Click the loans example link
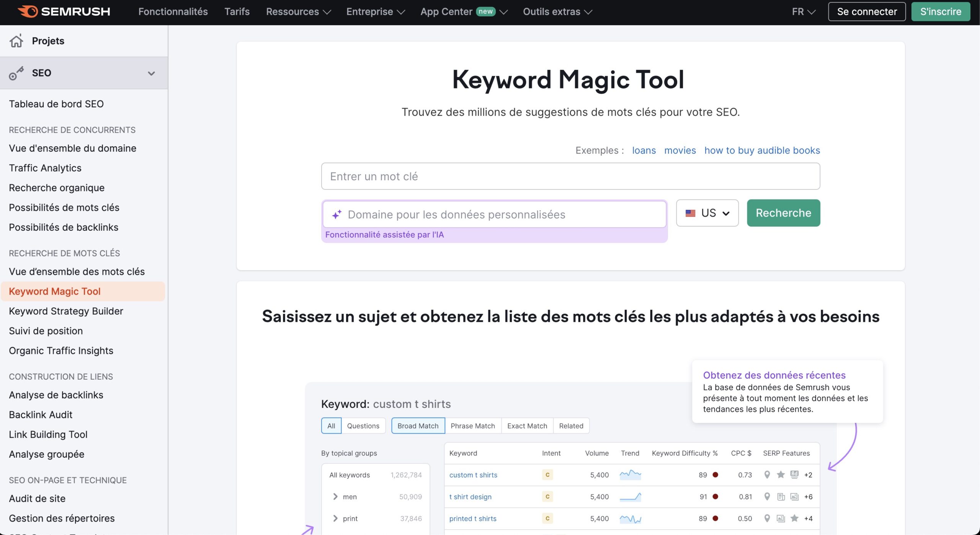Viewport: 980px width, 535px height. pyautogui.click(x=644, y=150)
